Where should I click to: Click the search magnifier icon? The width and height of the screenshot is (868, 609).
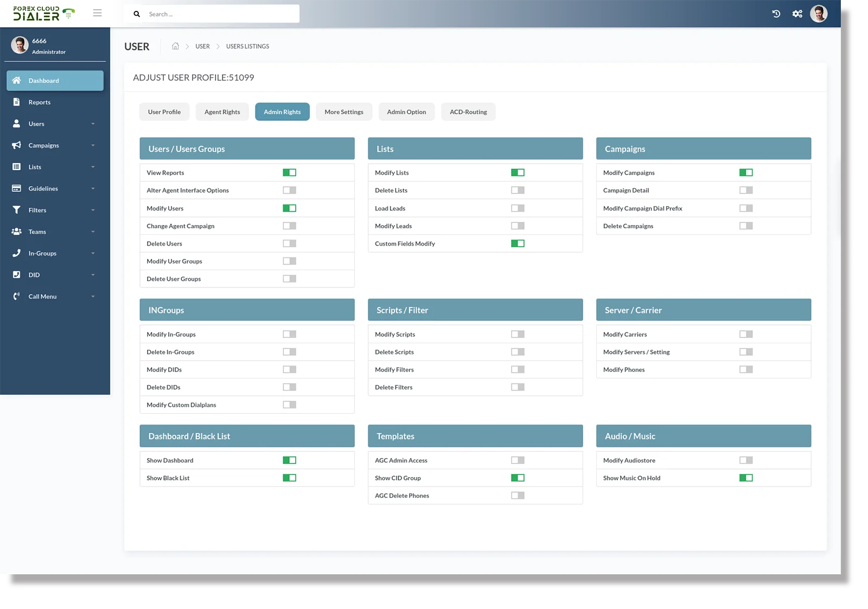137,14
